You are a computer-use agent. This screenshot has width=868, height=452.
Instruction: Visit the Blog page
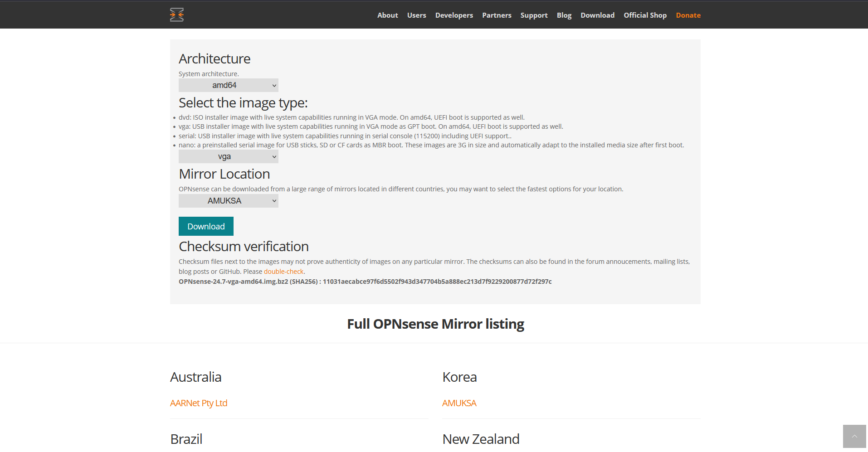coord(564,15)
